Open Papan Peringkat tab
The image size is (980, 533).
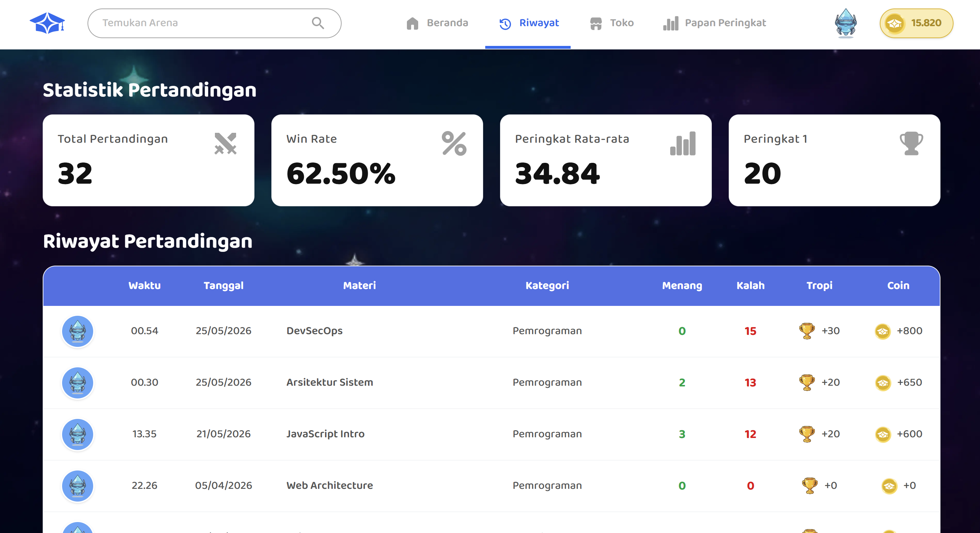point(715,23)
